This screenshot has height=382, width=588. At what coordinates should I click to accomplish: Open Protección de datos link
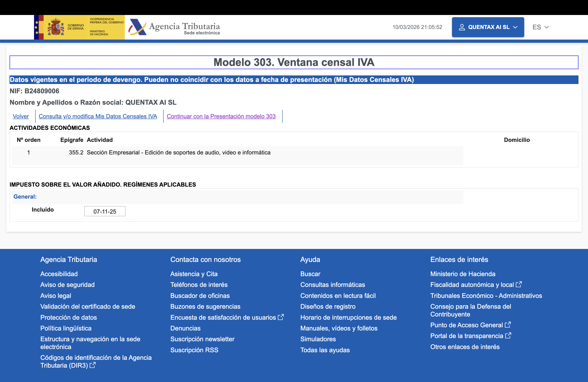(69, 317)
